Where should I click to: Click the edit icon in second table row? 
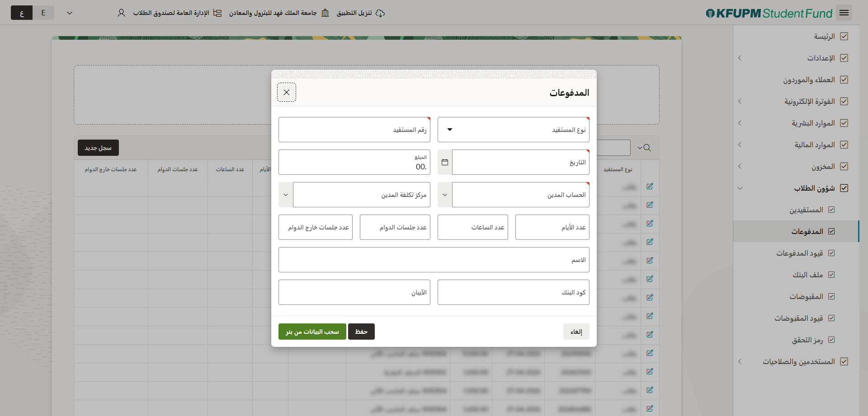650,205
